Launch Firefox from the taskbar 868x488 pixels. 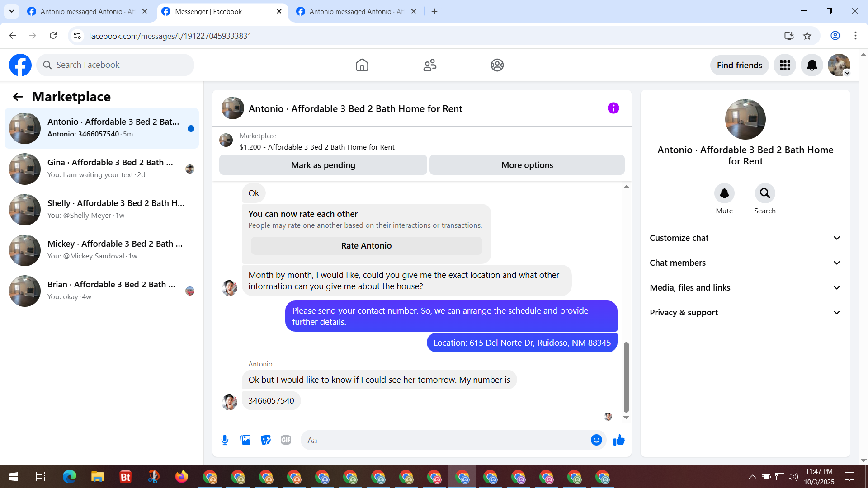[182, 477]
